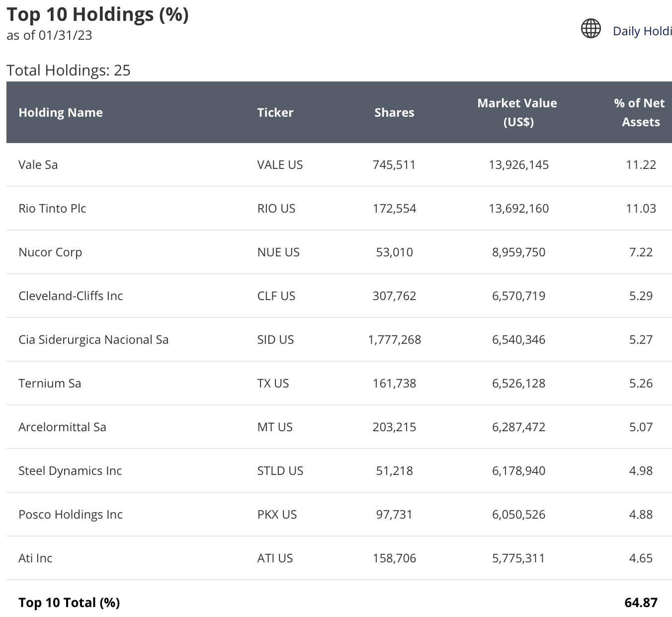Click the market value 6,178,940
The width and height of the screenshot is (672, 617).
coord(518,470)
